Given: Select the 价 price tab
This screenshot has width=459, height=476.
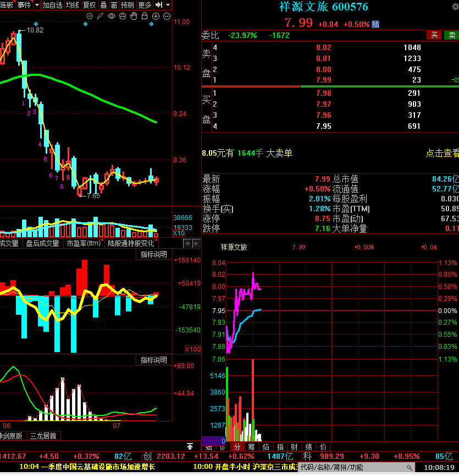Looking at the screenshot, I should click(x=323, y=446).
